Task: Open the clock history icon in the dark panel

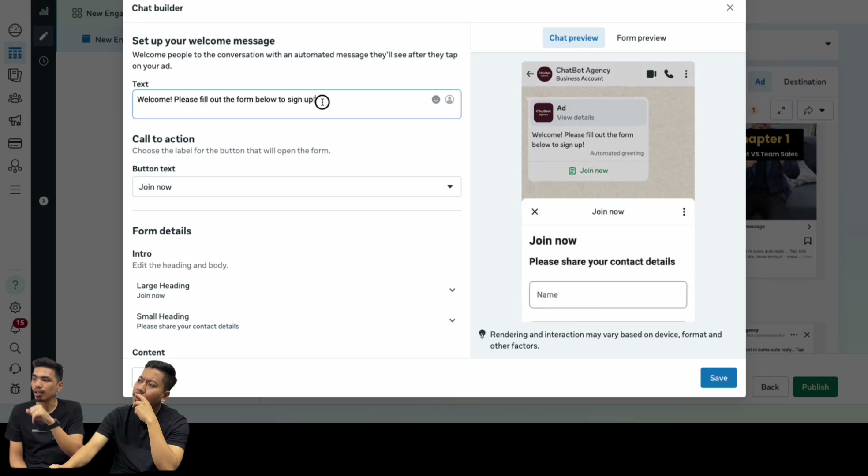Action: coord(43,61)
